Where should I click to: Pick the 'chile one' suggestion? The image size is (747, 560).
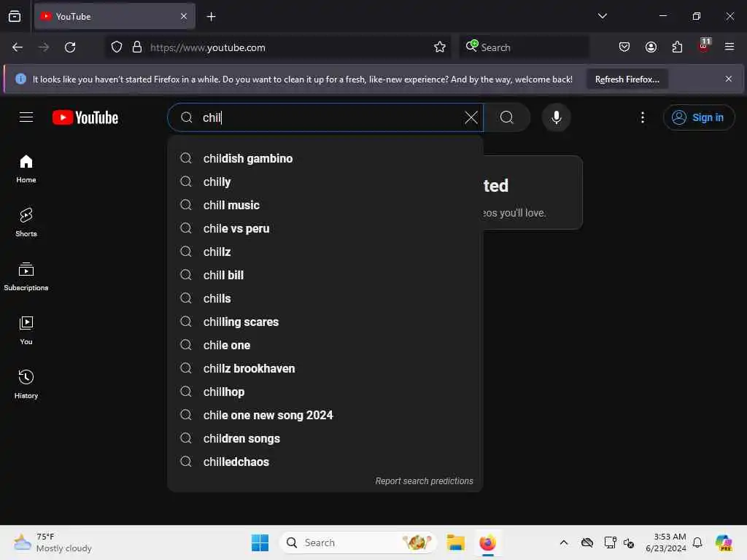click(325, 345)
